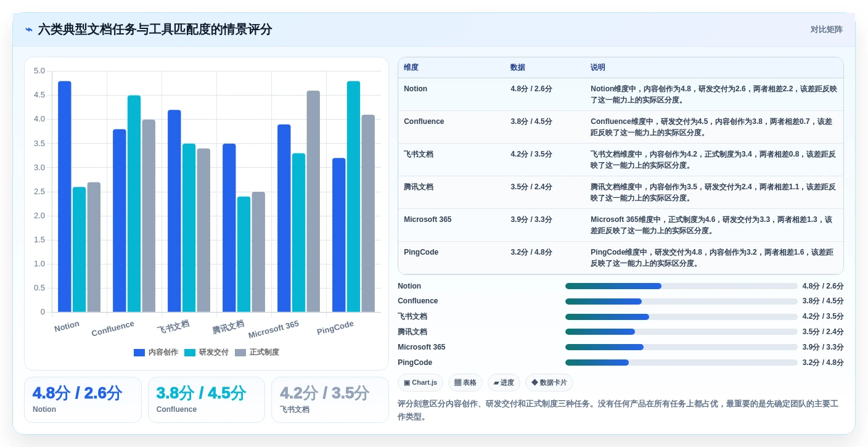Image resolution: width=868 pixels, height=447 pixels.
Task: Click the 3.9分 / 3.3分 value beside progress bar
Action: tap(823, 347)
